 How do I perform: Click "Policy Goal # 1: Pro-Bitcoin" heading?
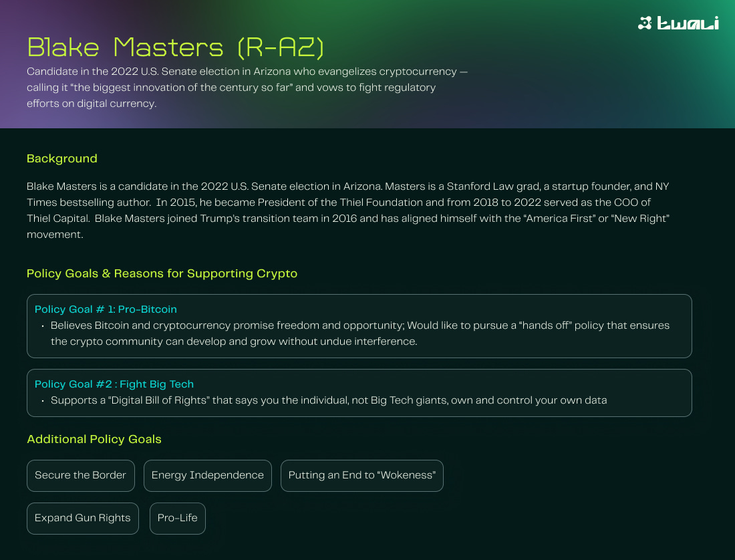point(106,309)
